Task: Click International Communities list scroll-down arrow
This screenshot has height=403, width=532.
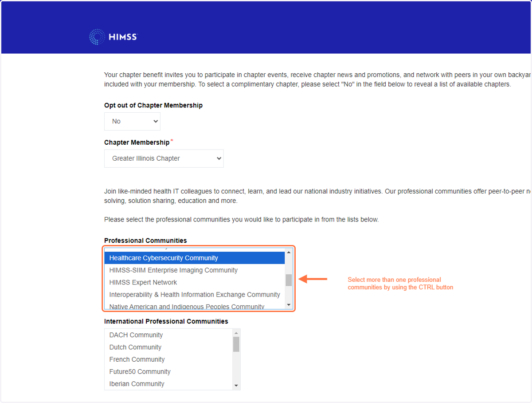Action: (236, 386)
